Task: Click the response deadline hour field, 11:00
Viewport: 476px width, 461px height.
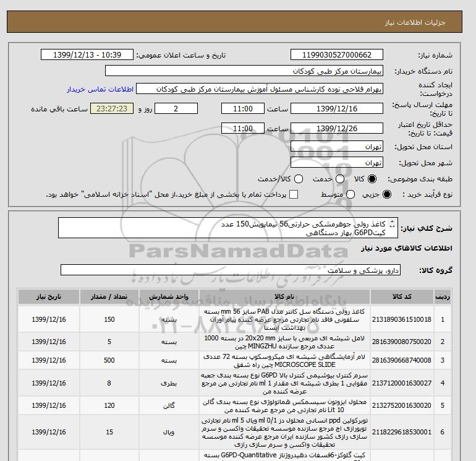Action: (x=243, y=108)
